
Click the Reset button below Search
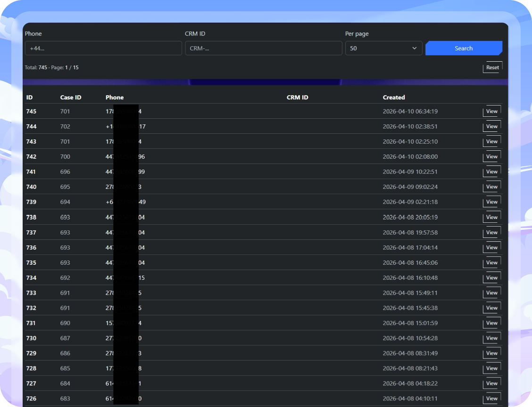pyautogui.click(x=492, y=67)
